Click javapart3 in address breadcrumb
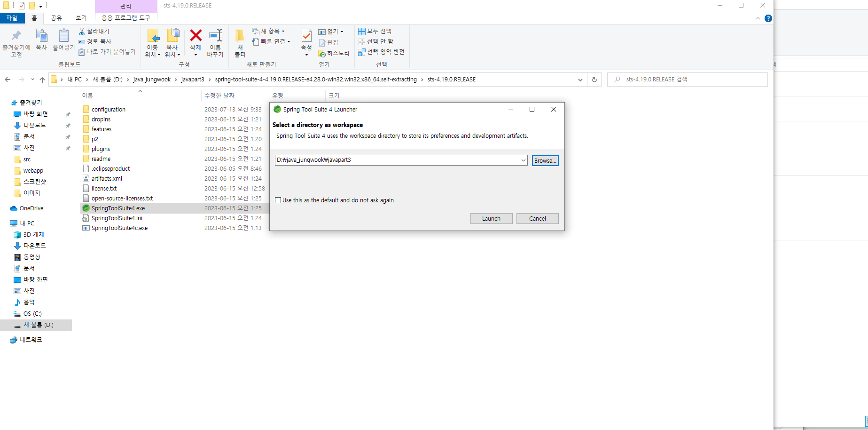 (x=193, y=80)
